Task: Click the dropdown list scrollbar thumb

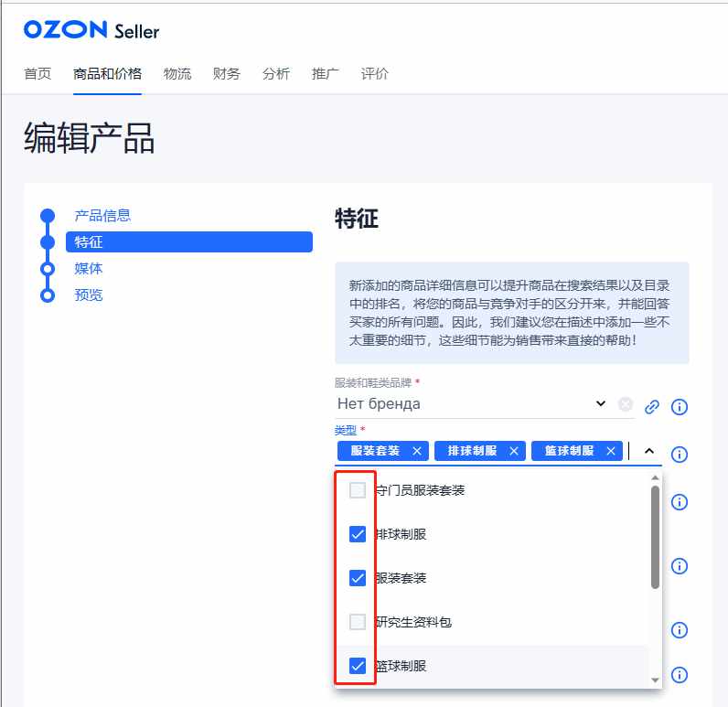Action: (655, 537)
